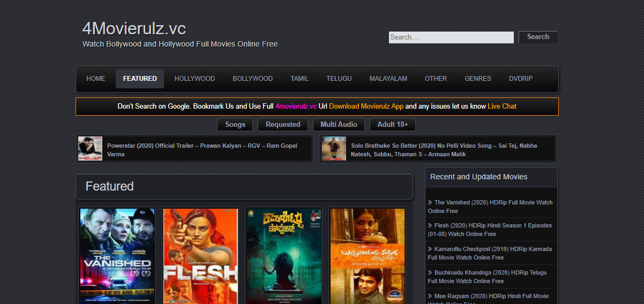644x304 pixels.
Task: Select the TAMIL category in navigation
Action: coord(299,79)
